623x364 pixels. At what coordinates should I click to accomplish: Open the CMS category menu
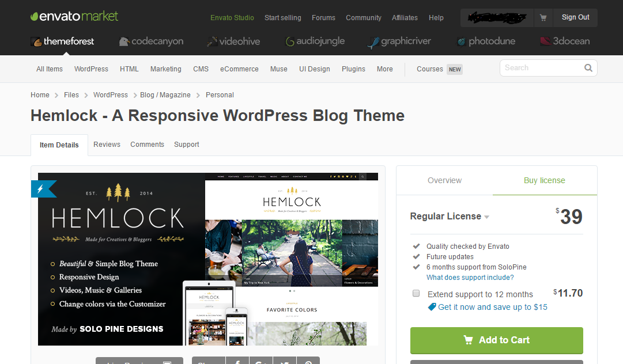coord(201,69)
